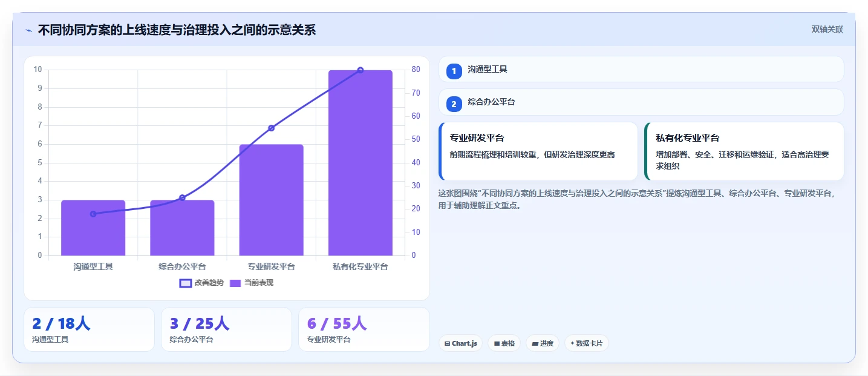Toggle the 当前表现 legend entry
This screenshot has height=376, width=868.
pos(252,283)
